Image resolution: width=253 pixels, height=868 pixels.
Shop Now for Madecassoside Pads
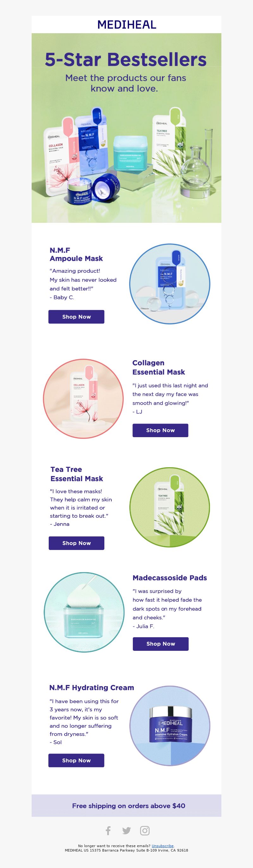pos(161,644)
